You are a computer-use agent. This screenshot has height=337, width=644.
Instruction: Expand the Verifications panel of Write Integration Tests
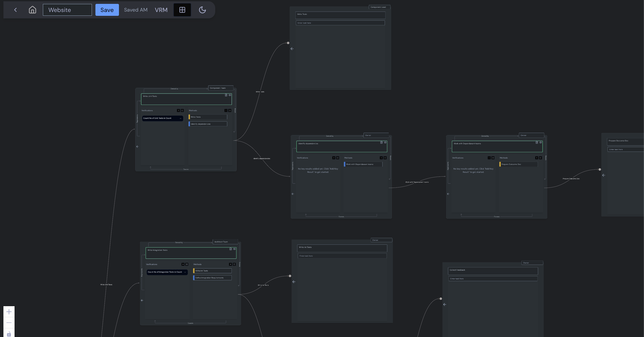pos(187,264)
